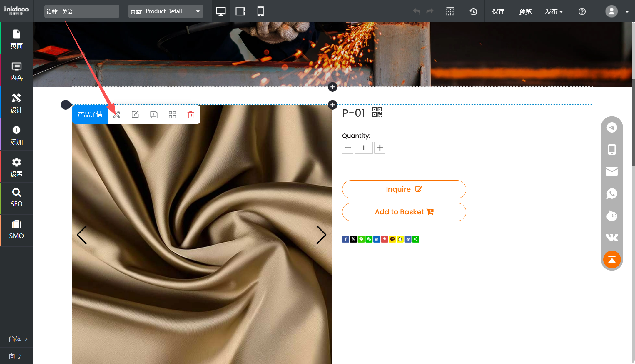Click the add-copy plus icon in module toolbar
The image size is (635, 364).
pos(154,115)
